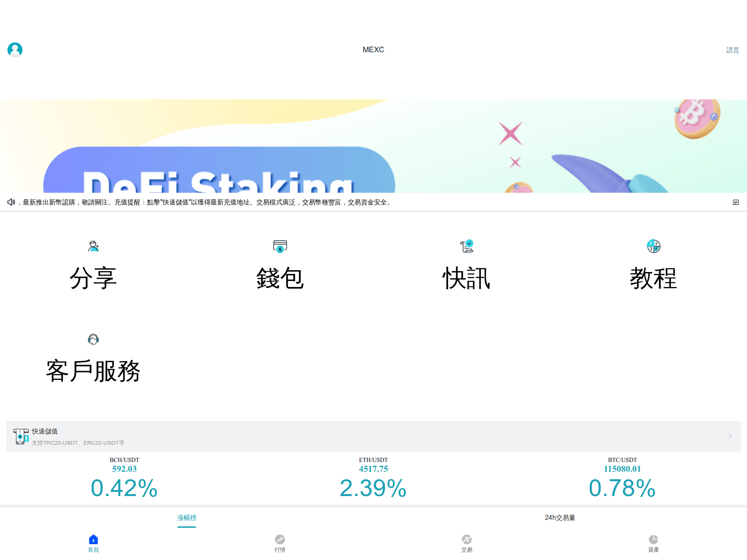Open the 交易 trade nav icon

tap(466, 539)
